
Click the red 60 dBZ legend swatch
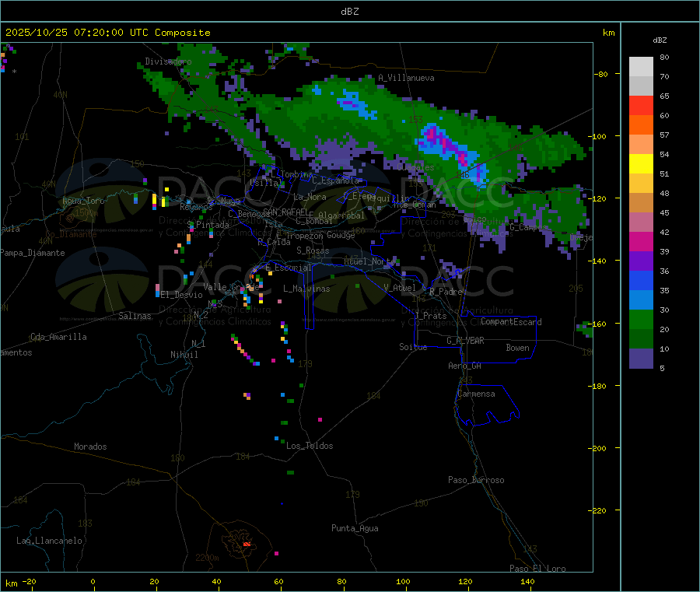click(x=641, y=105)
